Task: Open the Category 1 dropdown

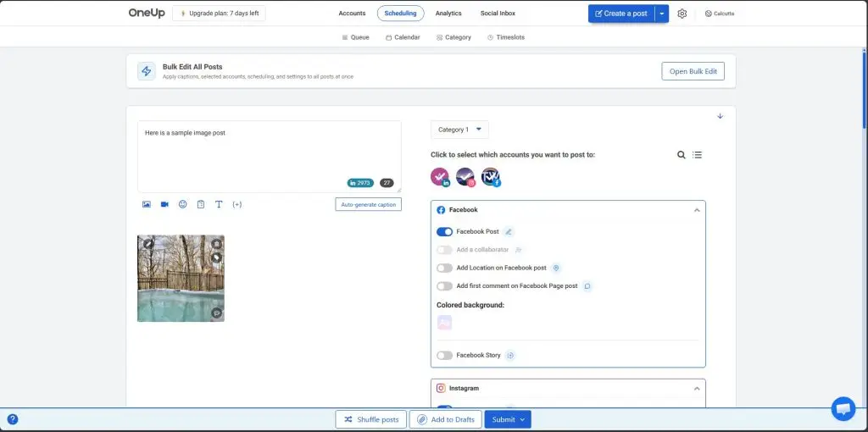Action: [x=459, y=130]
